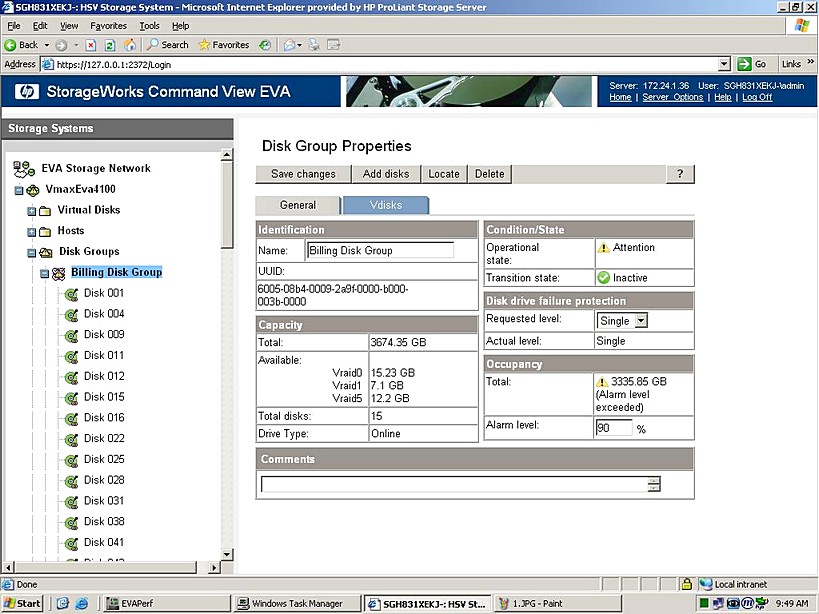Click the Refresh page icon
The image size is (819, 614).
tap(110, 45)
